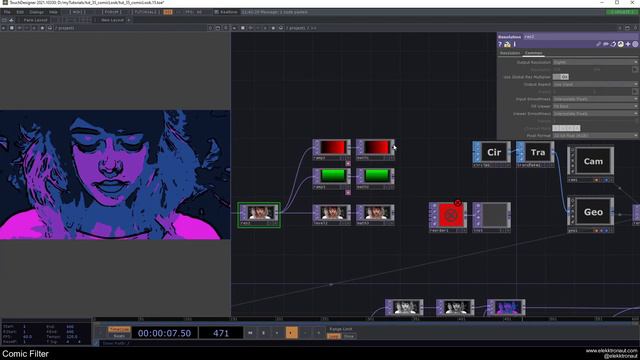Viewport: 640px width, 360px height.
Task: Click the last icon before left pane path
Action: click(50, 28)
